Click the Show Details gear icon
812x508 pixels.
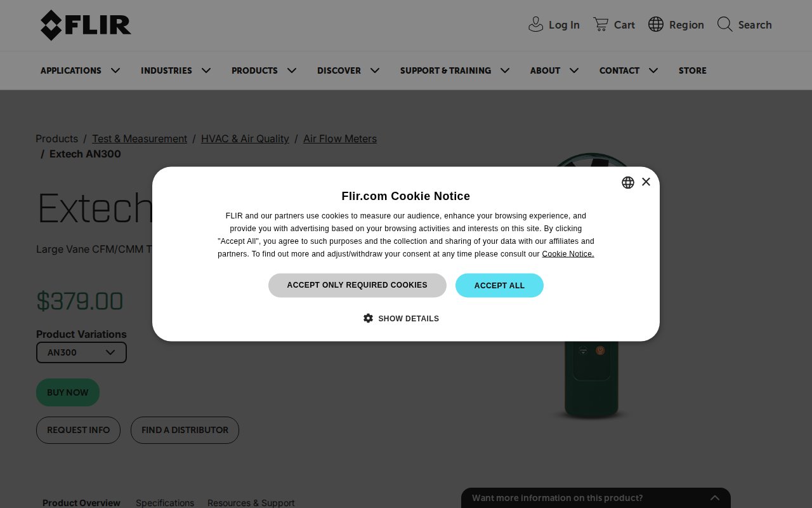[x=368, y=318]
